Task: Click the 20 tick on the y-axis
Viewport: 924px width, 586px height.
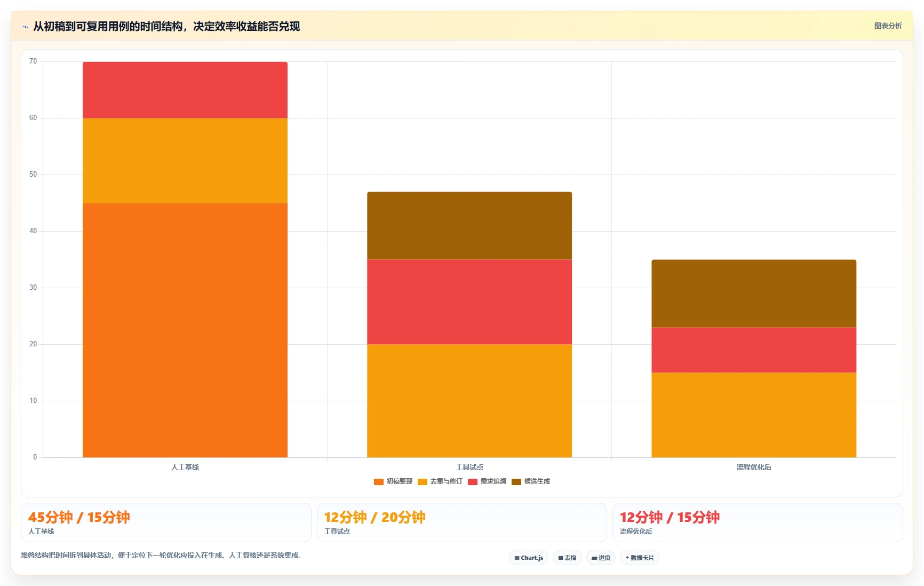Action: click(x=33, y=344)
